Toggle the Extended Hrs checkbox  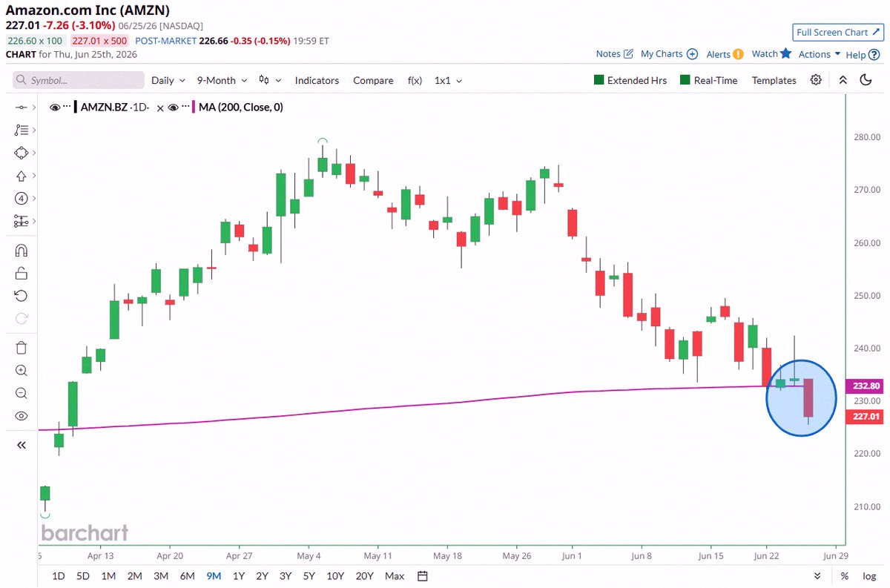(x=599, y=80)
